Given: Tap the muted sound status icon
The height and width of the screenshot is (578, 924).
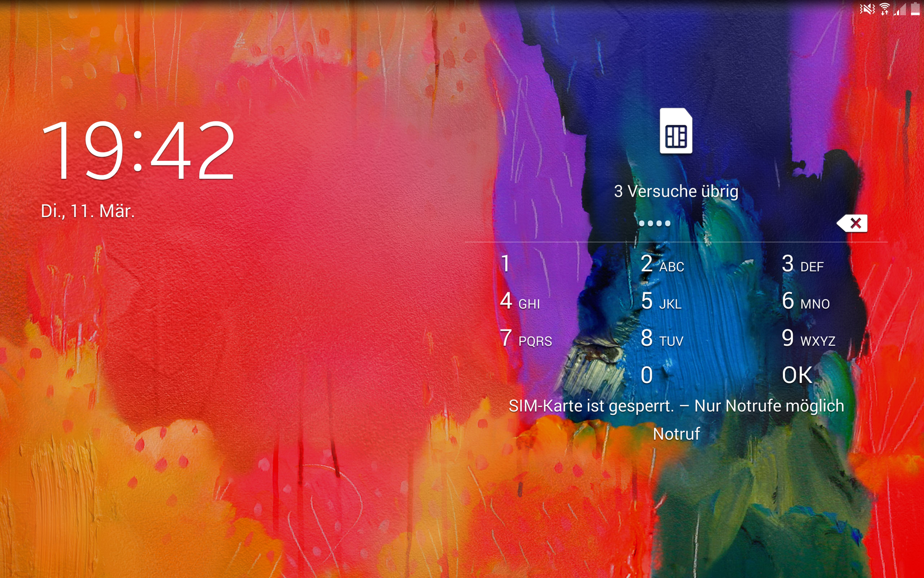Looking at the screenshot, I should click(x=867, y=9).
